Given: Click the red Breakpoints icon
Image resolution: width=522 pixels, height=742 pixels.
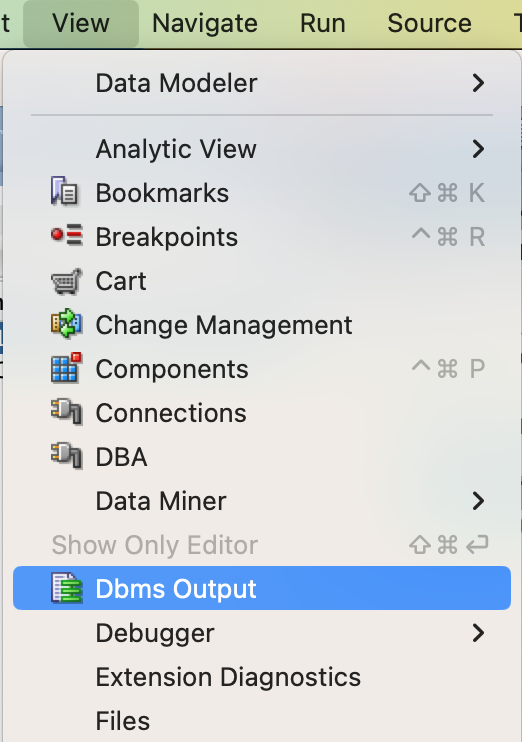Looking at the screenshot, I should point(66,235).
